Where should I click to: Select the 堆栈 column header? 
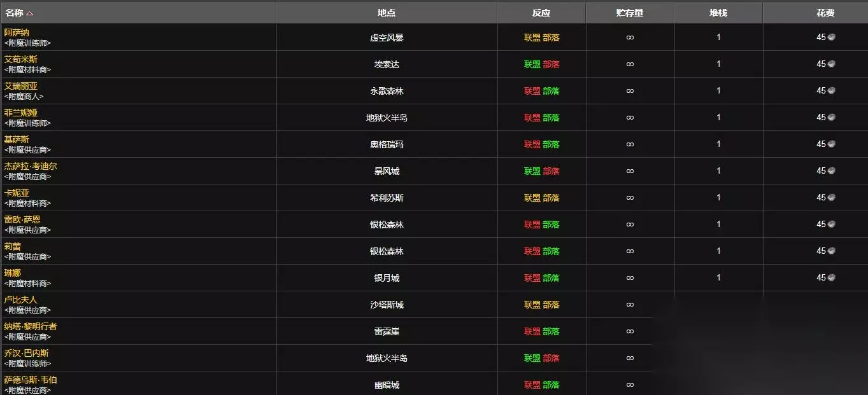(x=718, y=13)
